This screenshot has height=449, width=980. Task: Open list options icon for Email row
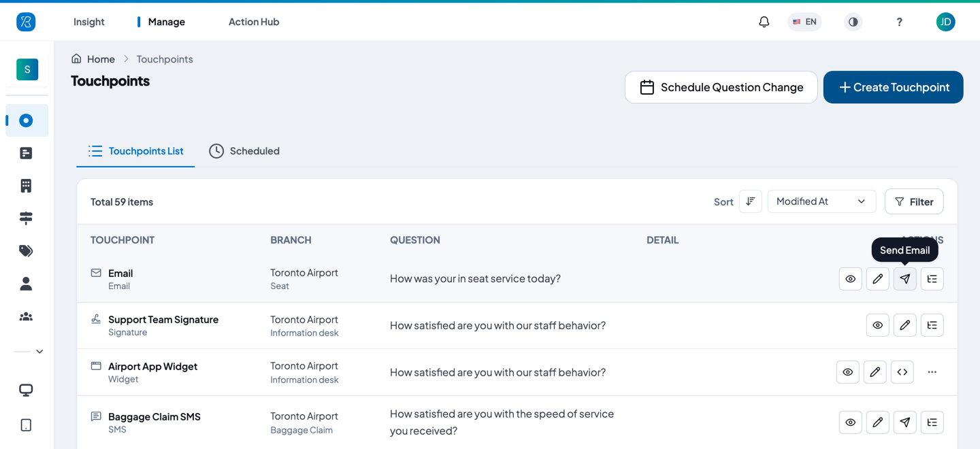[x=932, y=279]
